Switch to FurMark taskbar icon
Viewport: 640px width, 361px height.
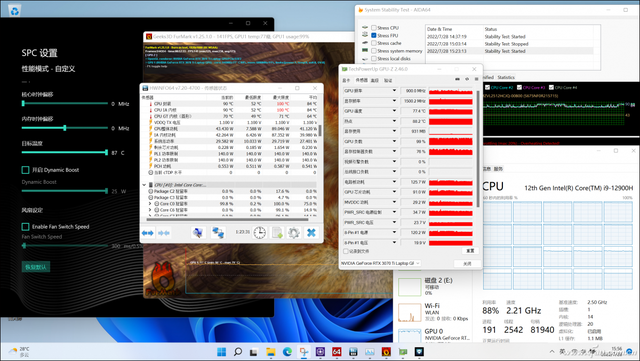pos(386,352)
